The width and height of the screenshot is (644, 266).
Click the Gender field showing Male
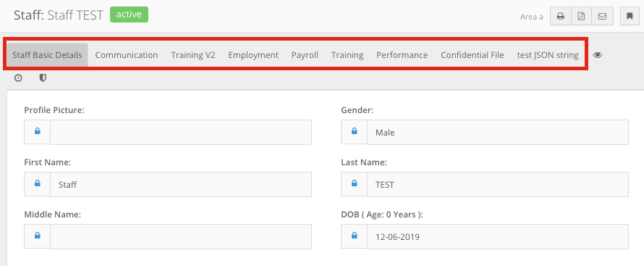498,132
